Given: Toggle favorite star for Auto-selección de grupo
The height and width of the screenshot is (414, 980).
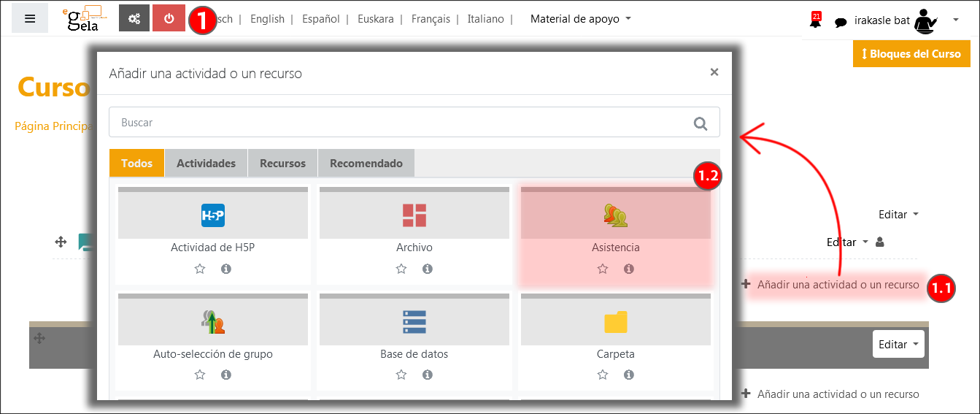Looking at the screenshot, I should tap(199, 375).
